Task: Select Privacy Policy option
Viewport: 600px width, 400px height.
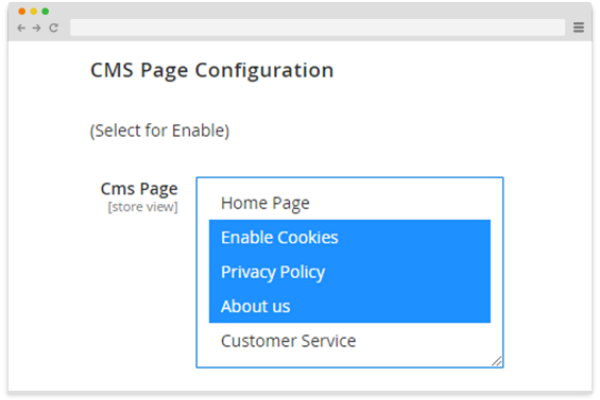Action: coord(349,272)
